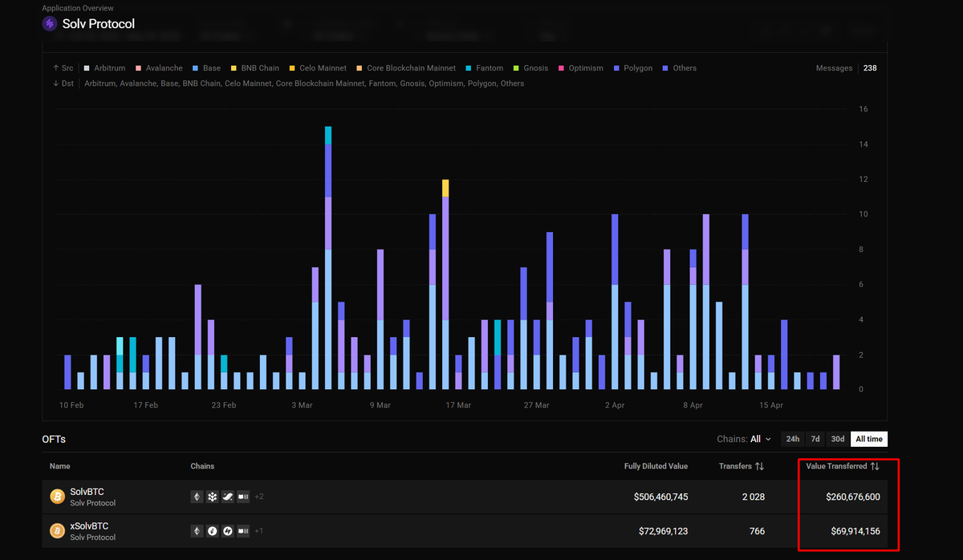Image resolution: width=963 pixels, height=560 pixels.
Task: Toggle the Avalanche series in the legend
Action: (159, 68)
